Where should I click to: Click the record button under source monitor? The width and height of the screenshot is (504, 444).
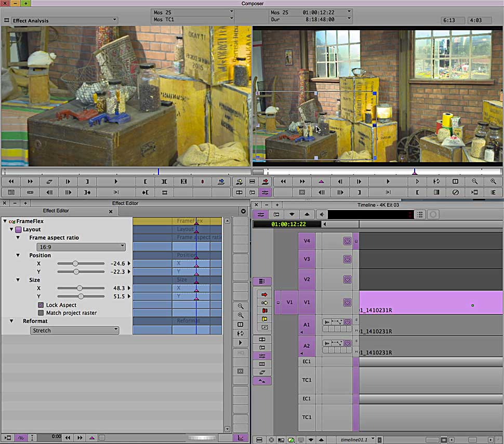tap(202, 181)
